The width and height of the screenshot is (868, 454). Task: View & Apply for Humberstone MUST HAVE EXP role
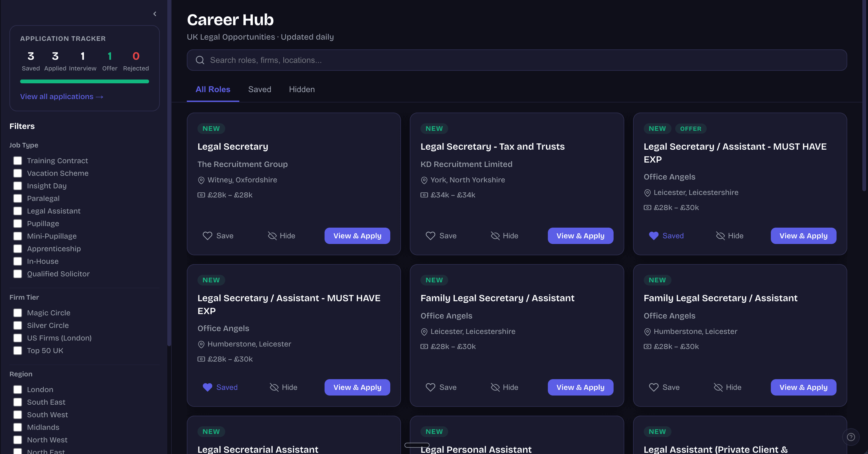(x=357, y=387)
